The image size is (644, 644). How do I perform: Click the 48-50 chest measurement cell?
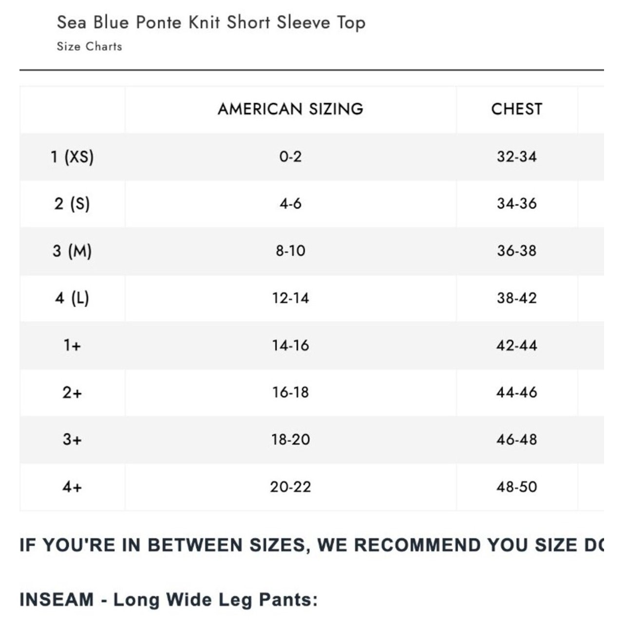516,487
